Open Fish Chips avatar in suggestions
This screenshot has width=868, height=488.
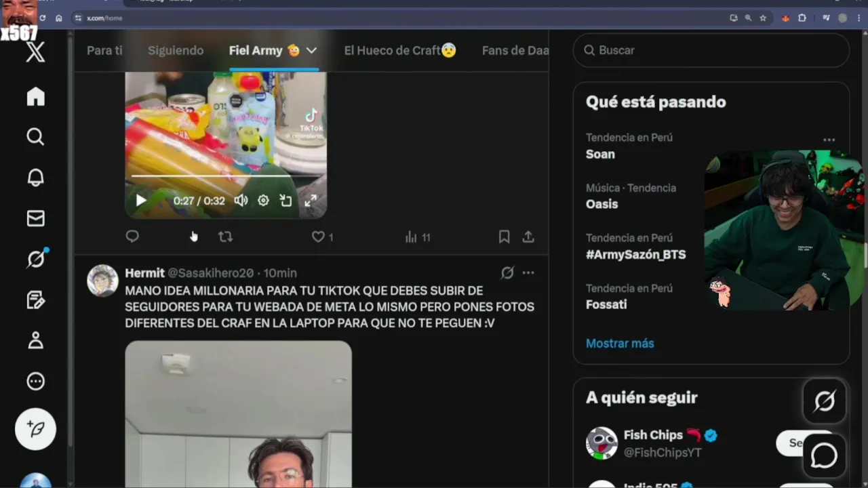click(x=601, y=443)
